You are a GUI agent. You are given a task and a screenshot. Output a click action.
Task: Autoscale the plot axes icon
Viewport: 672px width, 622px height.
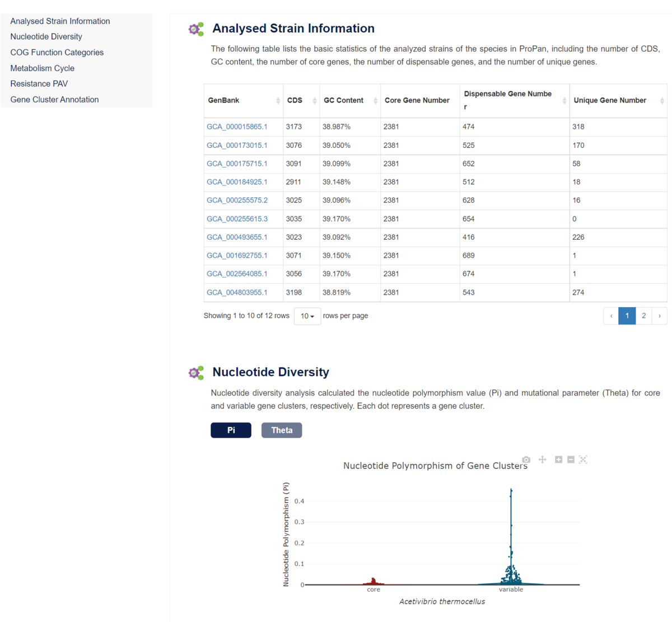[583, 459]
